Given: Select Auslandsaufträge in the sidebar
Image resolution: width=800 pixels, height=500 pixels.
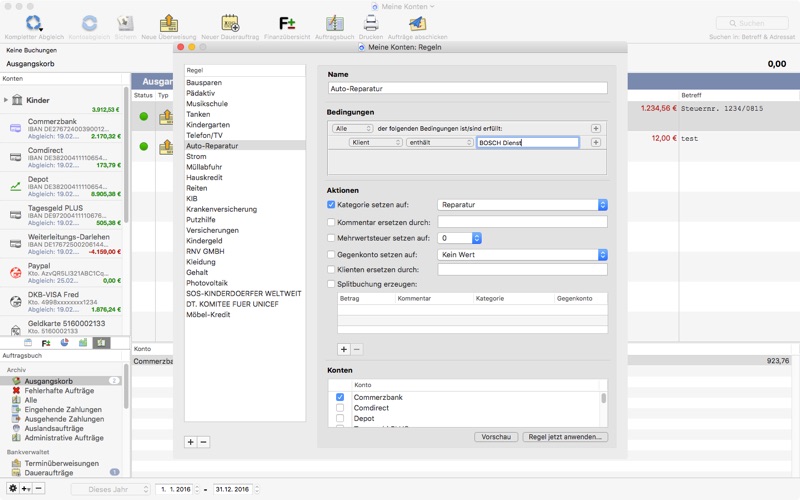Looking at the screenshot, I should [x=54, y=428].
